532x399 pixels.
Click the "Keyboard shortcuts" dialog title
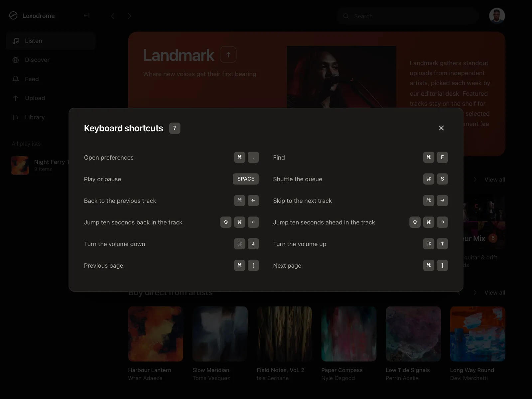[x=124, y=128]
